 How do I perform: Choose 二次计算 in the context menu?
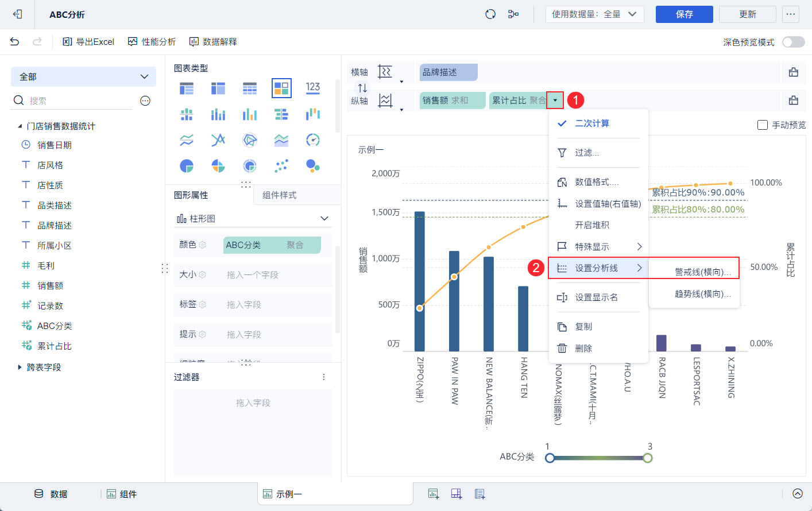598,123
